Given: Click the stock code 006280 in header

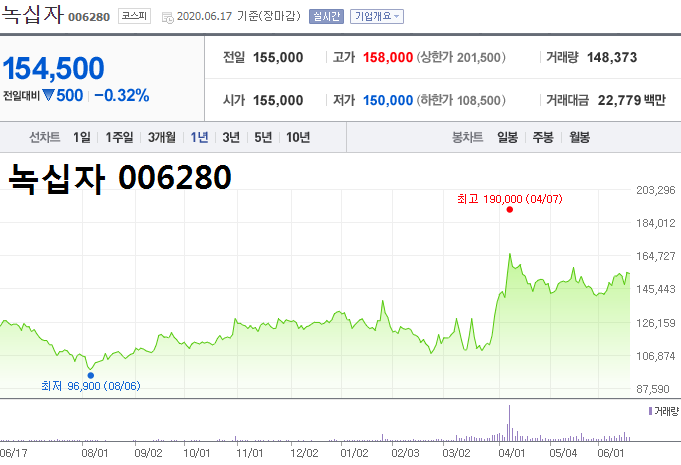Looking at the screenshot, I should (x=89, y=17).
